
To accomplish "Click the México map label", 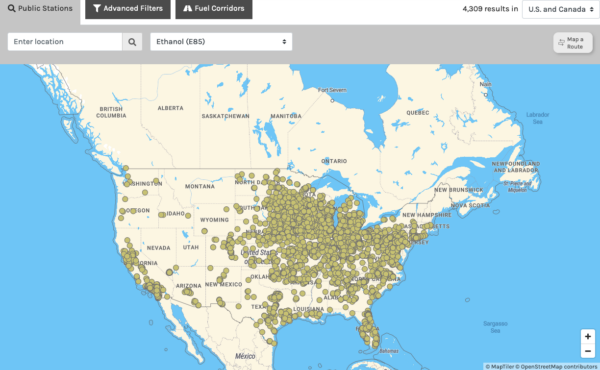I will (x=245, y=356).
